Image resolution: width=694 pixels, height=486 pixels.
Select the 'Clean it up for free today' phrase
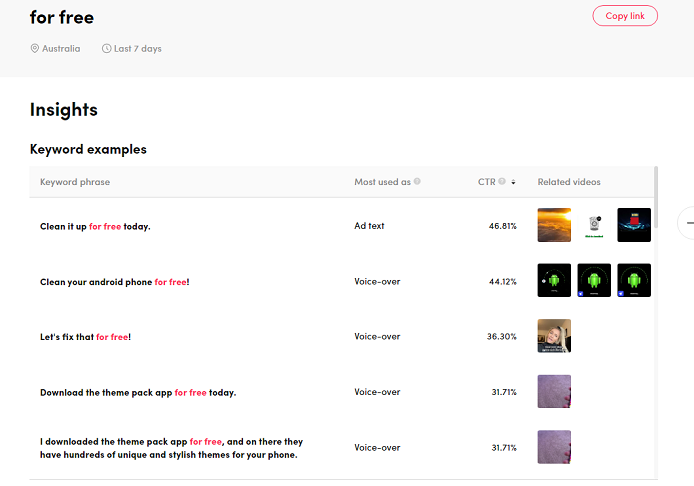pos(95,226)
